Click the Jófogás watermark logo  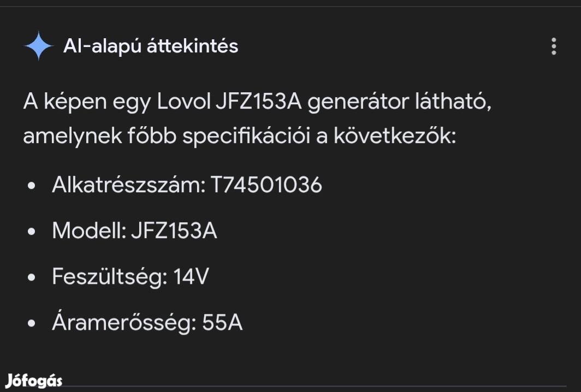coord(34,381)
